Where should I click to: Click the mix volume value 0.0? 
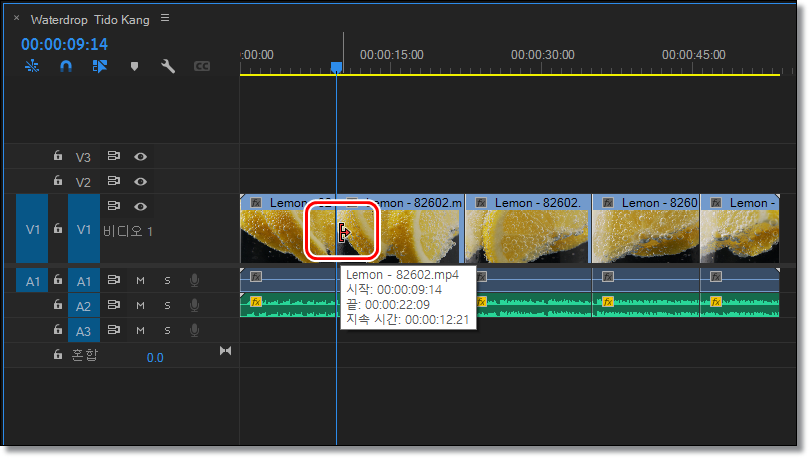[155, 358]
